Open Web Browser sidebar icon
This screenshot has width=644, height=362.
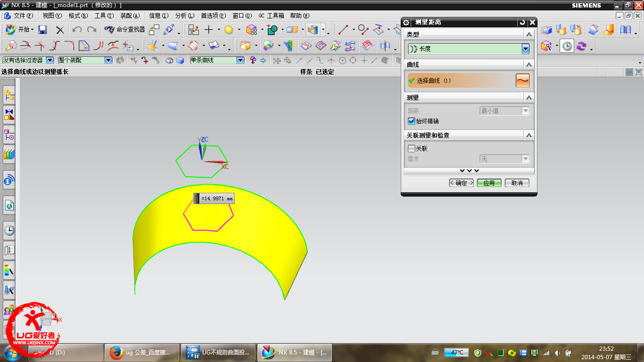(9, 205)
